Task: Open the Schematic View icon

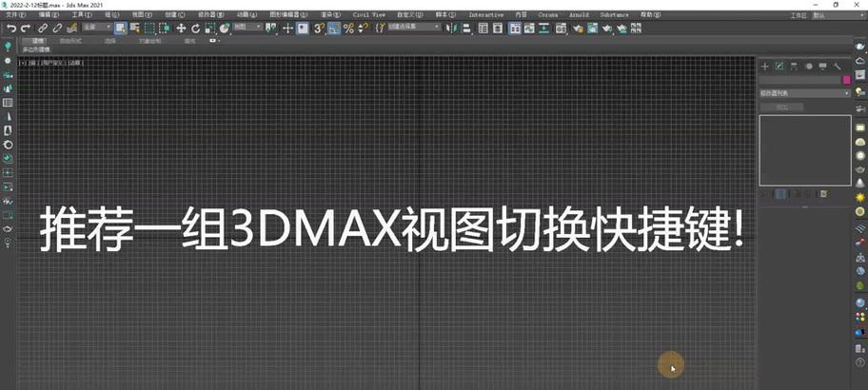Action: pyautogui.click(x=544, y=28)
